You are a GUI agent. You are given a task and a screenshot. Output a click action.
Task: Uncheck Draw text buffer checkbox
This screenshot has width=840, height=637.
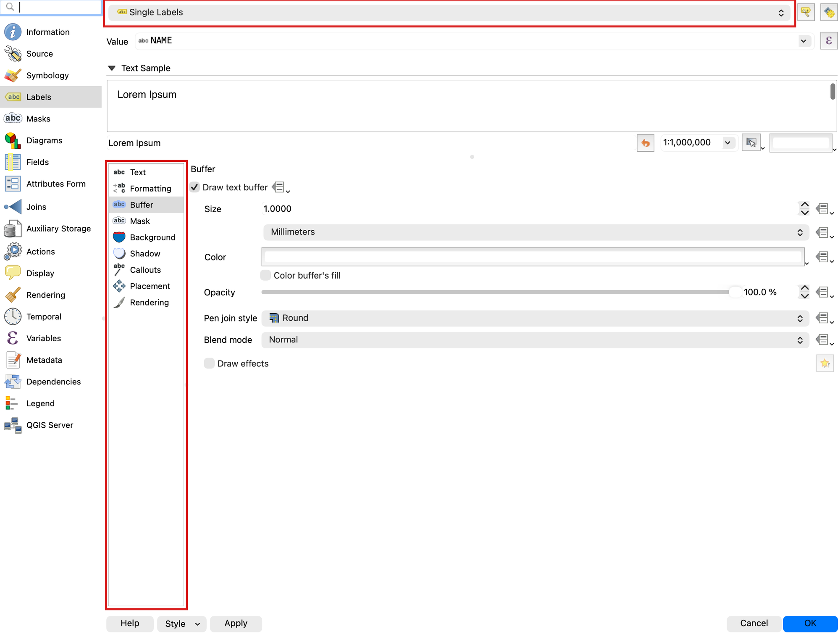pos(195,187)
